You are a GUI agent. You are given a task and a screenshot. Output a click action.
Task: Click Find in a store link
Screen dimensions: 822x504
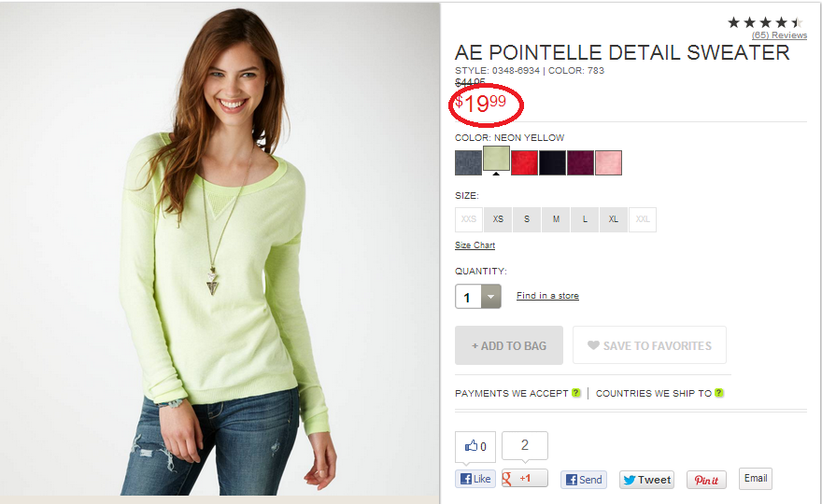tap(547, 296)
